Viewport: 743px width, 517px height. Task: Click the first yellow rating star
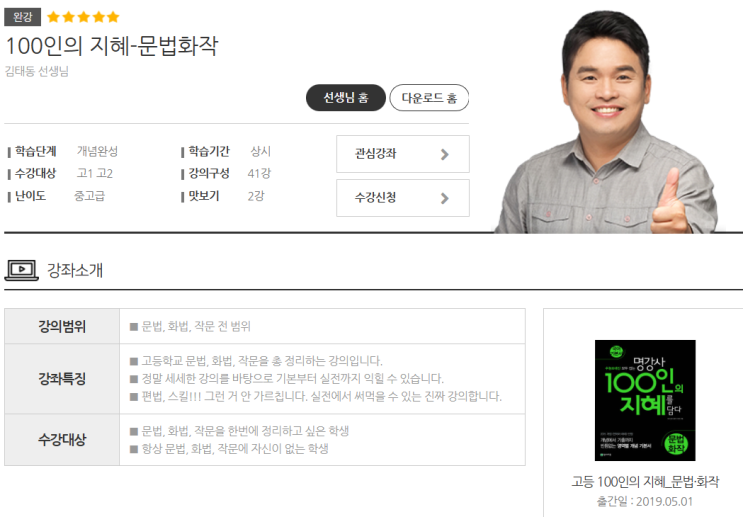[54, 17]
